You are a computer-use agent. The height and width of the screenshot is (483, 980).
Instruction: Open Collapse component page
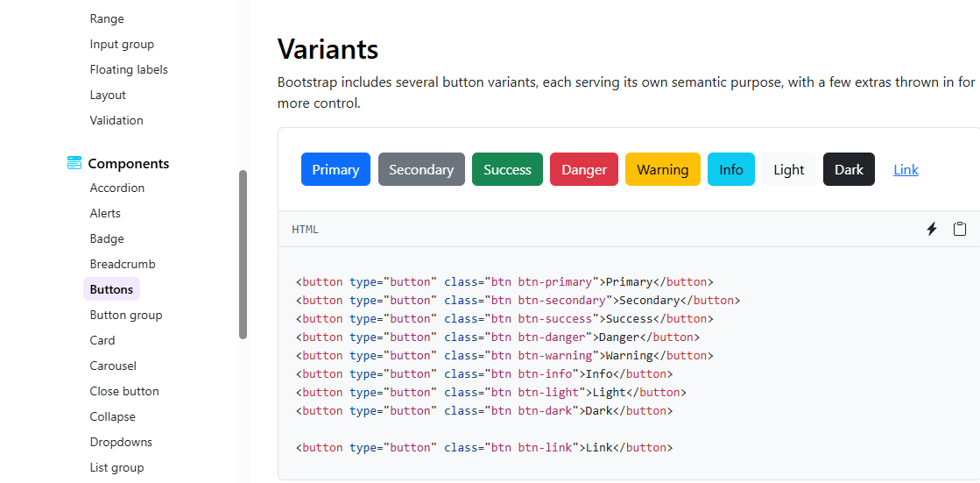coord(112,416)
